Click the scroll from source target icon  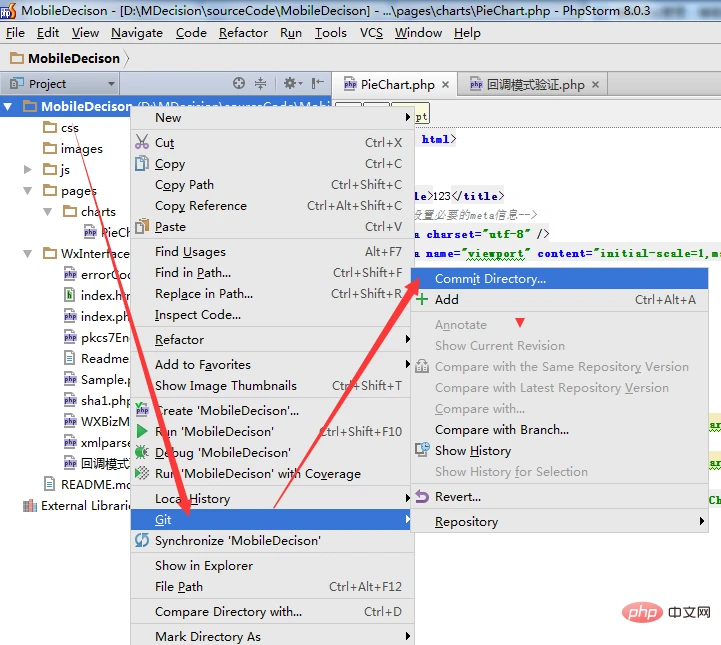tap(239, 84)
